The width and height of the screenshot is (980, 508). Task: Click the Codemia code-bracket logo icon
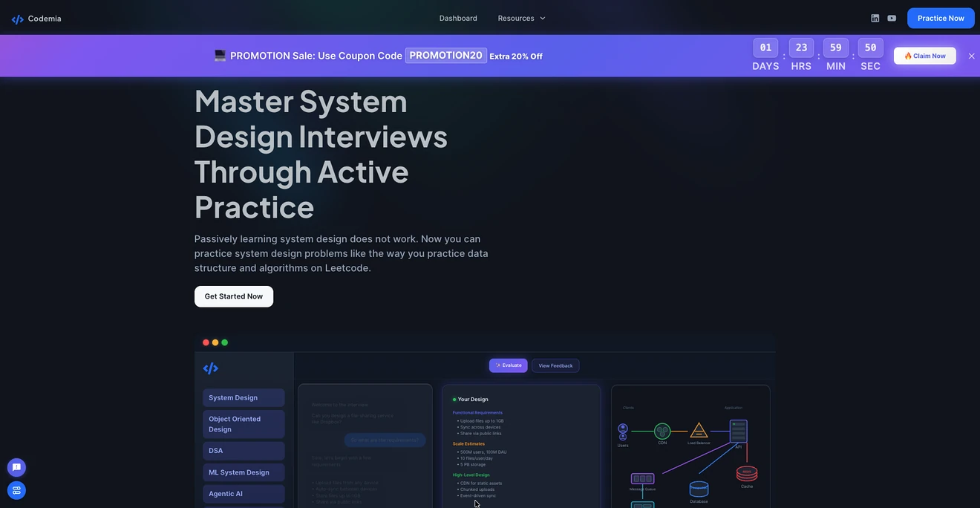coord(18,19)
